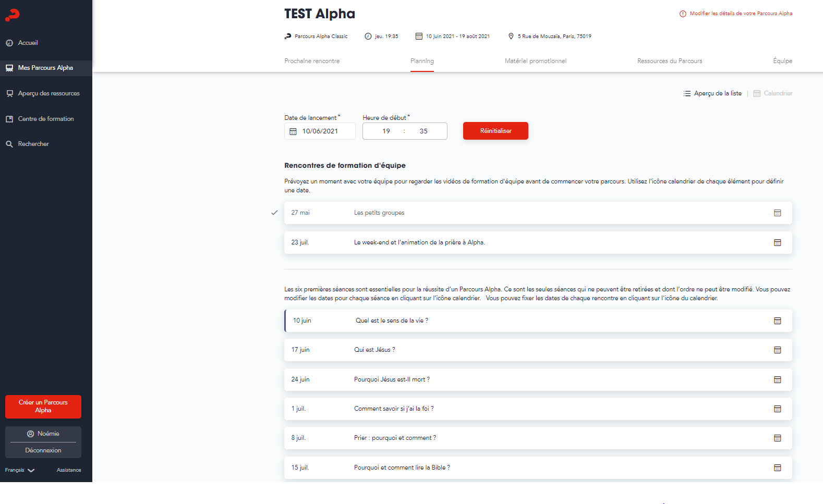Screen dimensions: 823x504
Task: Click the completed checkmark beside 27 mai
Action: [274, 213]
